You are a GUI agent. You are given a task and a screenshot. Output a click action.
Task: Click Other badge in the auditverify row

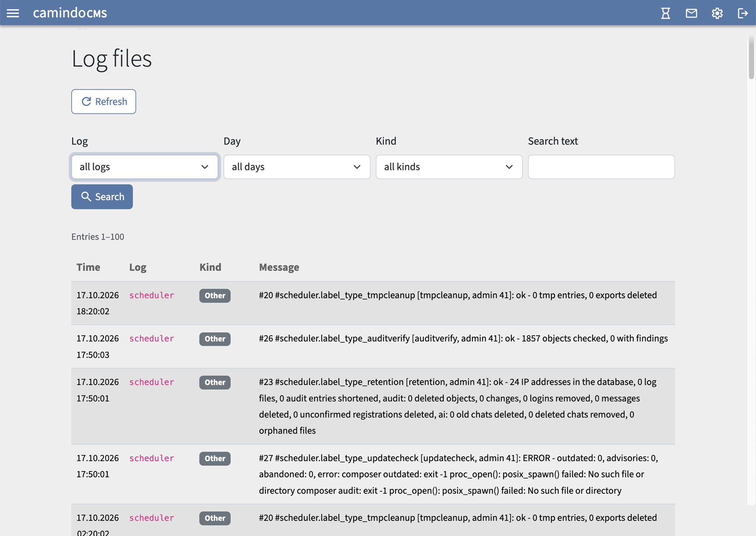(215, 339)
